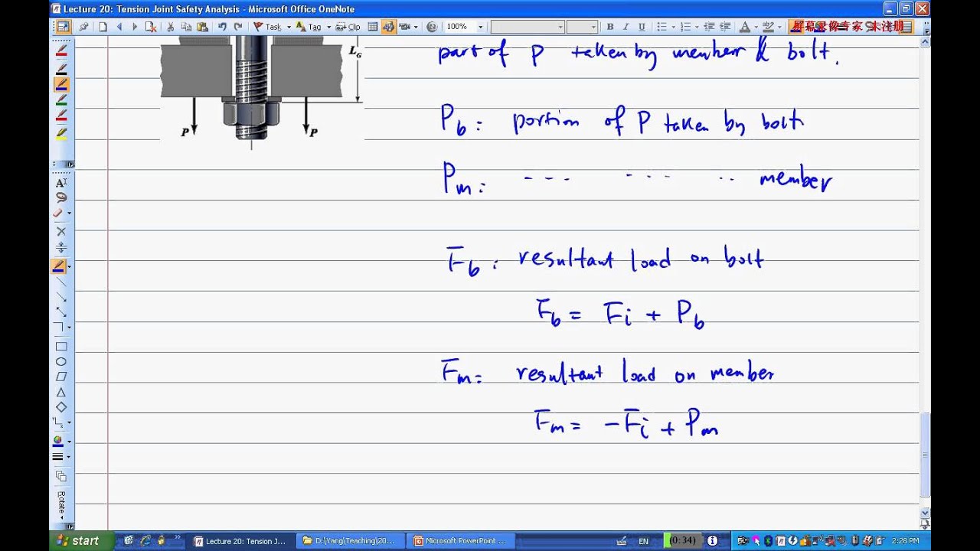Switch to Microsoft PowerPoint taskbar item
This screenshot has height=551, width=980.
461,541
